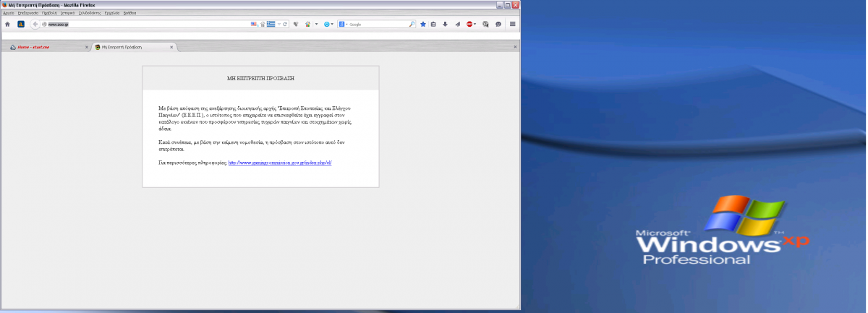Screen dimensions: 868x313
Task: Click the blue bar-chart toolbar icon
Action: point(21,24)
